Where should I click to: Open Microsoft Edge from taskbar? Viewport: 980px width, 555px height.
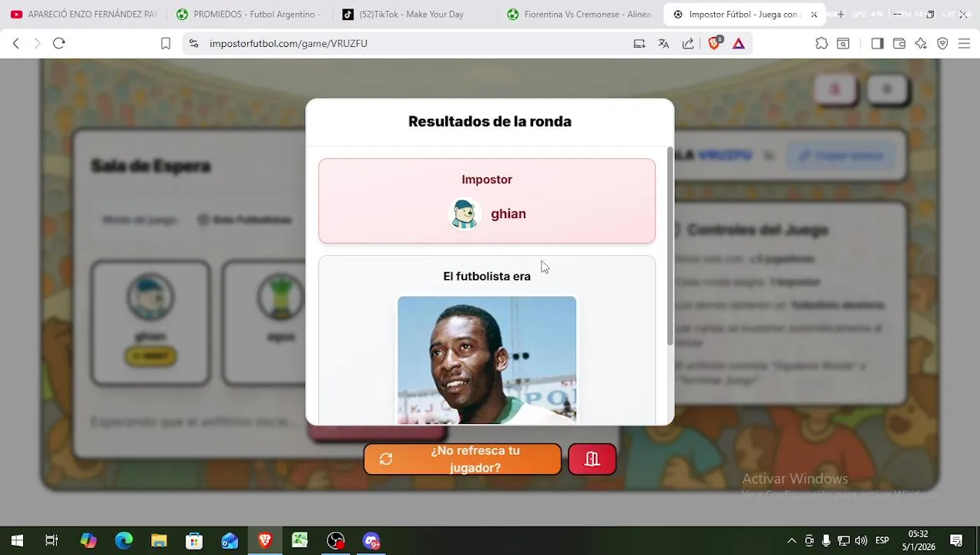coord(124,541)
